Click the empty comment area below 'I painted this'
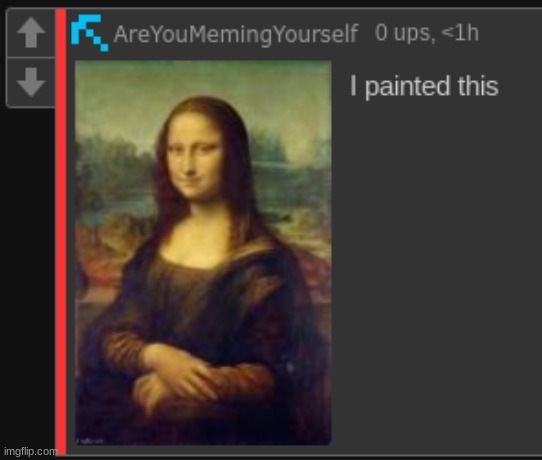 point(436,276)
